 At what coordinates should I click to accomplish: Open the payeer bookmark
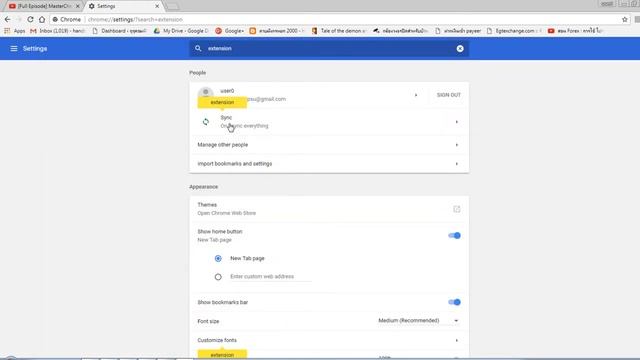click(458, 31)
